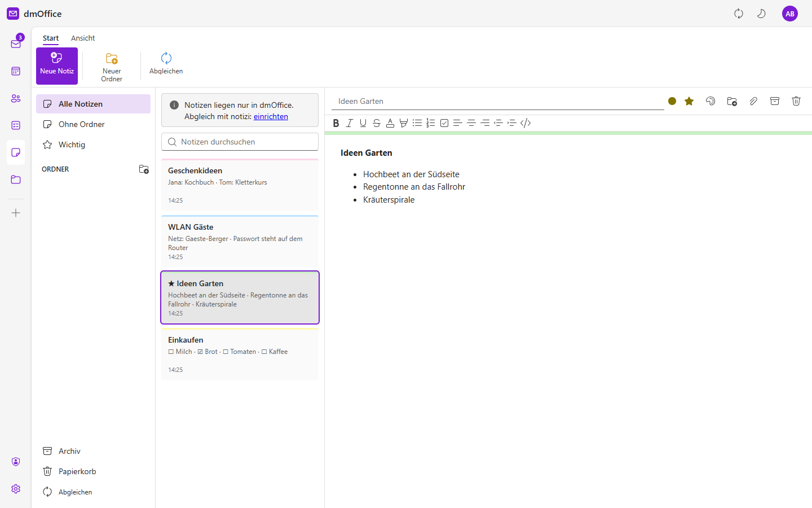Insert a numbered list
Image resolution: width=812 pixels, height=508 pixels.
point(431,123)
